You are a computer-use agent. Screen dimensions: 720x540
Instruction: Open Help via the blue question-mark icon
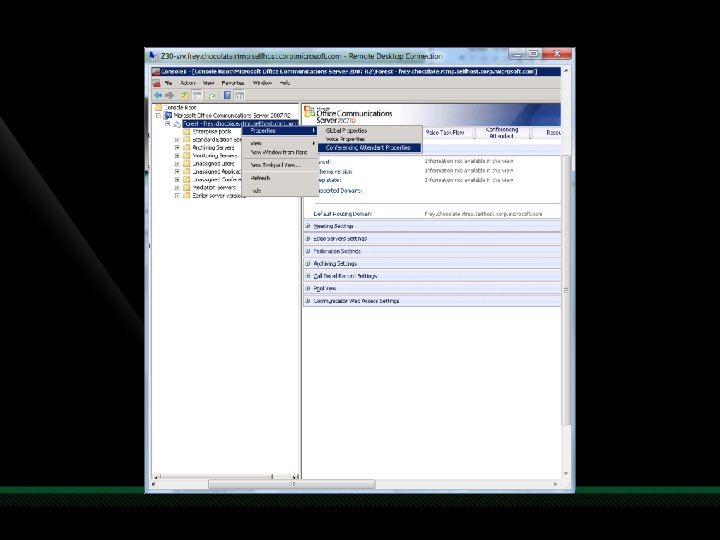(227, 95)
